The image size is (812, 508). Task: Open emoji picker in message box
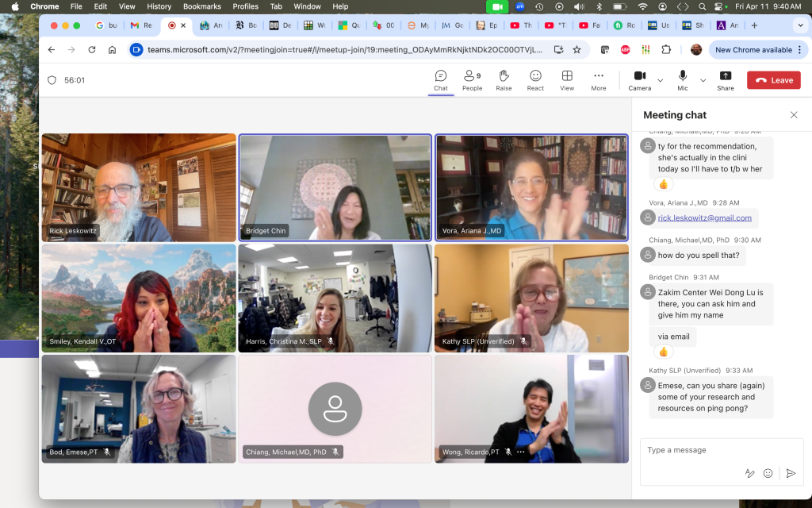click(x=768, y=473)
